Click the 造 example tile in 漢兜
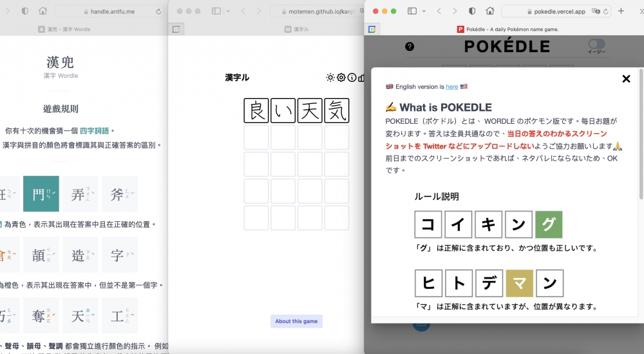This screenshot has height=354, width=644. pos(80,255)
